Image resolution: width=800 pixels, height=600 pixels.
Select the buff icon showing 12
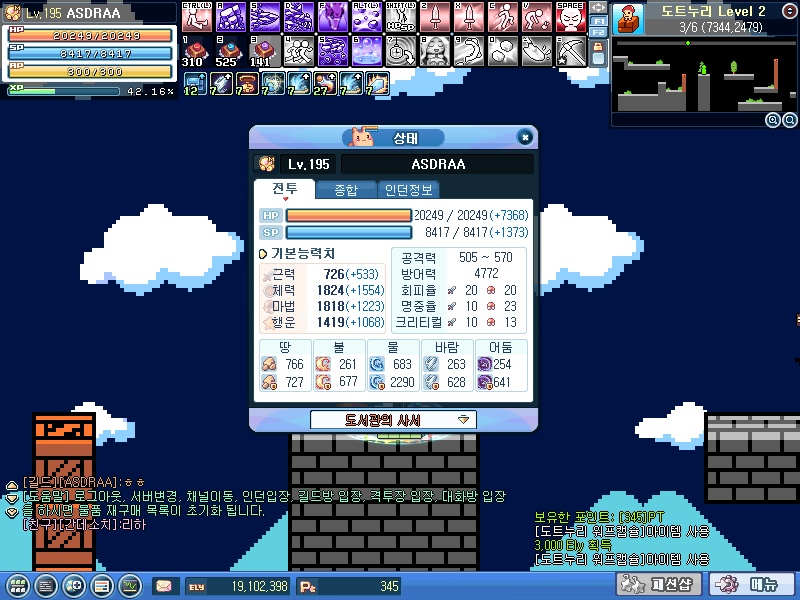click(x=195, y=84)
